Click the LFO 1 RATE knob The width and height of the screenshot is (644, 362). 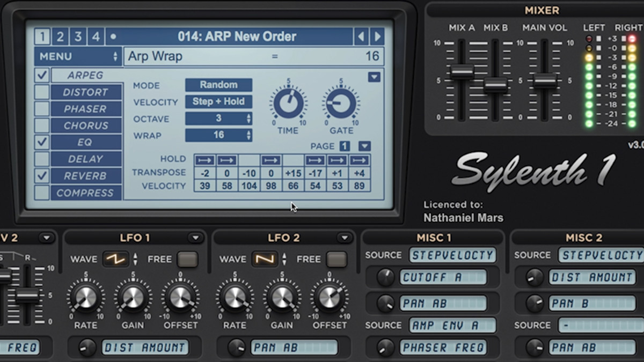(x=86, y=297)
